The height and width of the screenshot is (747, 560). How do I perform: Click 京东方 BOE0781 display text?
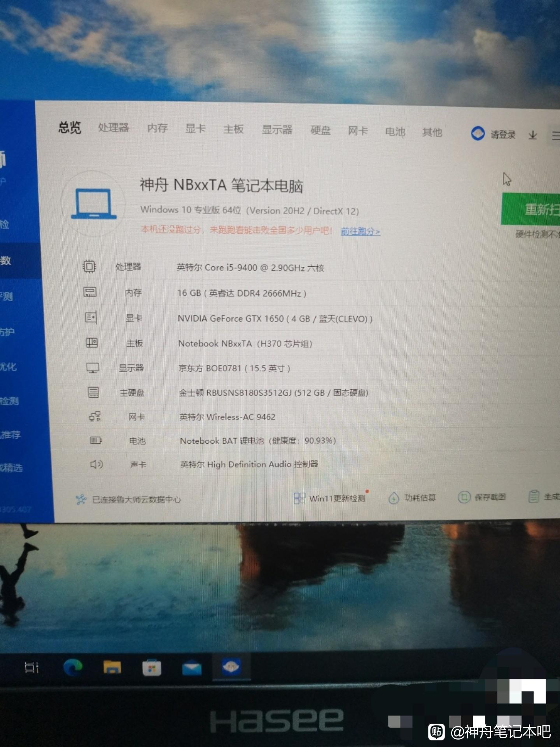(x=234, y=368)
